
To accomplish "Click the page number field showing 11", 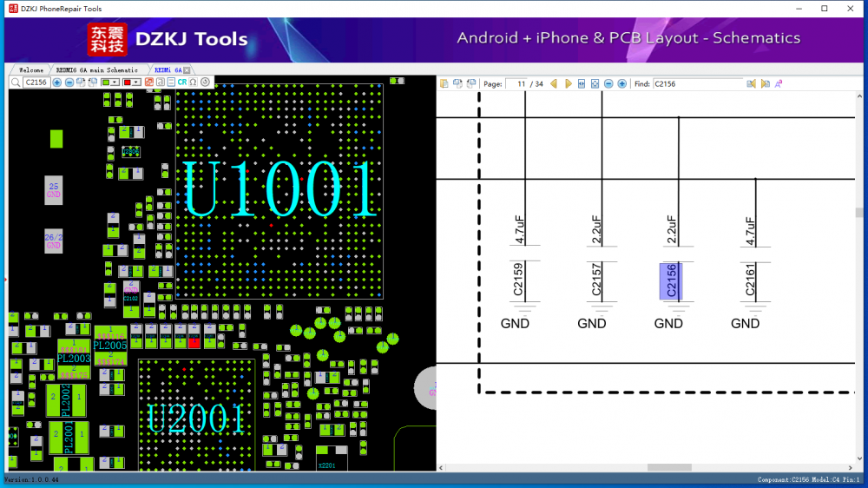I will tap(517, 84).
